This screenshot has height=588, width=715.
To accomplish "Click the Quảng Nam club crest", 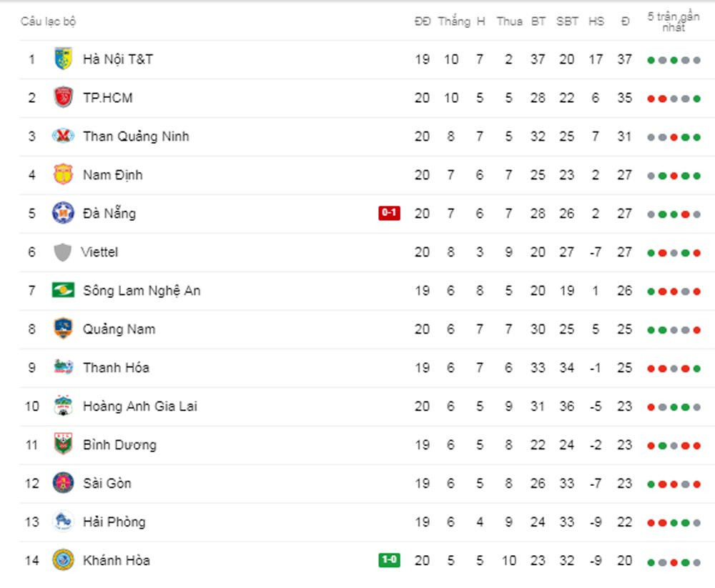I will (x=63, y=329).
